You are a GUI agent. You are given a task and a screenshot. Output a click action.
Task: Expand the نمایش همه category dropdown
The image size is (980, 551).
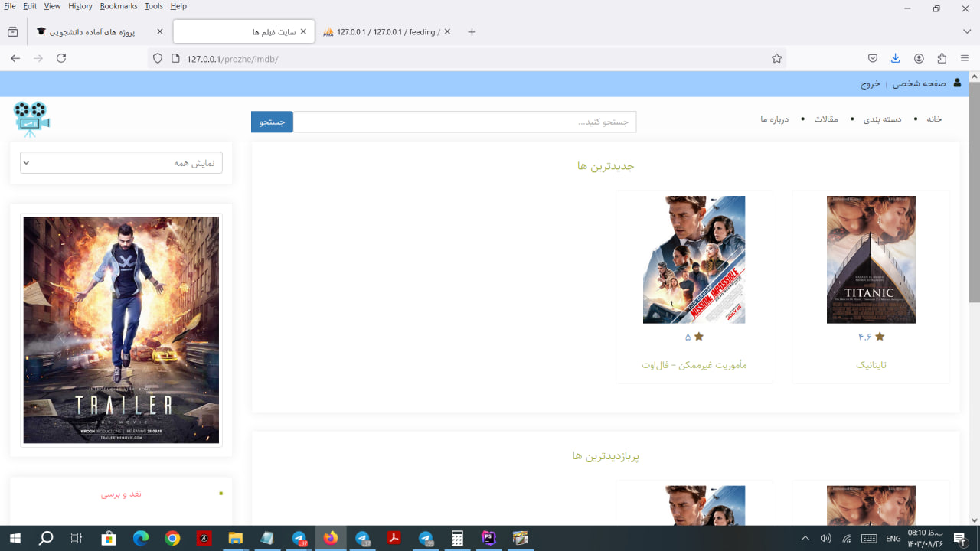[121, 162]
